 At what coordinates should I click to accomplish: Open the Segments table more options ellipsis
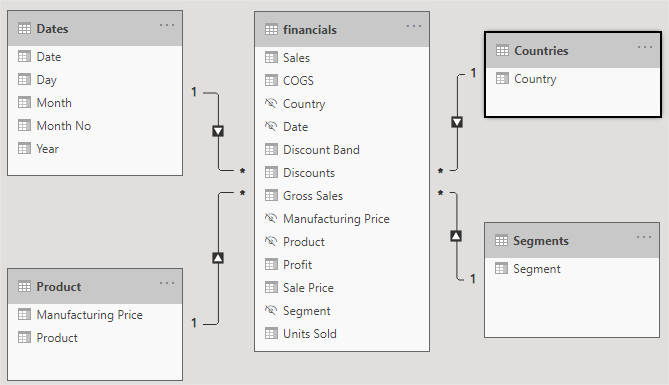[x=644, y=237]
